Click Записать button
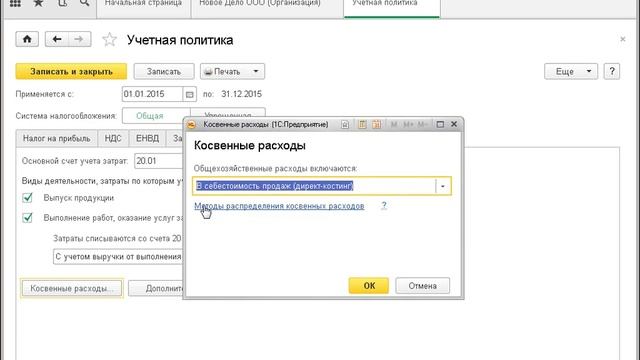Screen dimensions: 640x360 [164, 71]
